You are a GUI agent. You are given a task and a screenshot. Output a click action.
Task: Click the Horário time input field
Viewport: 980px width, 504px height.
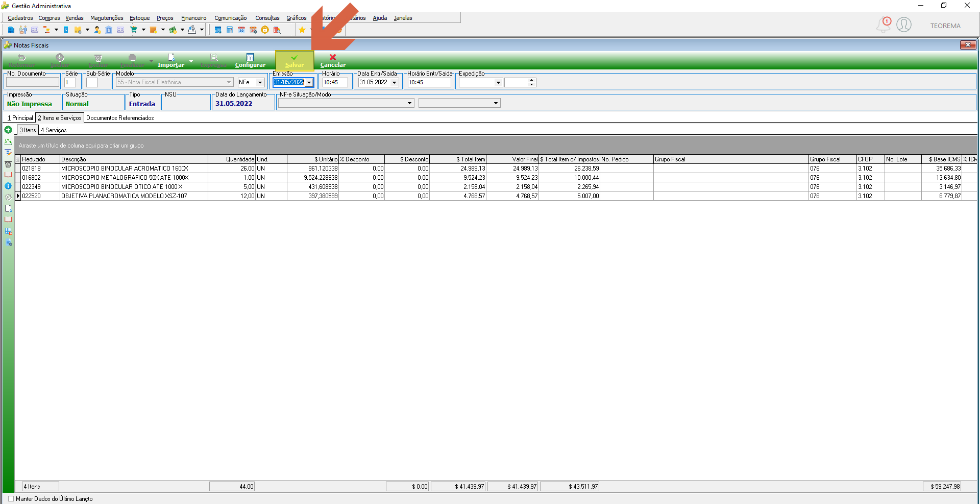(335, 82)
